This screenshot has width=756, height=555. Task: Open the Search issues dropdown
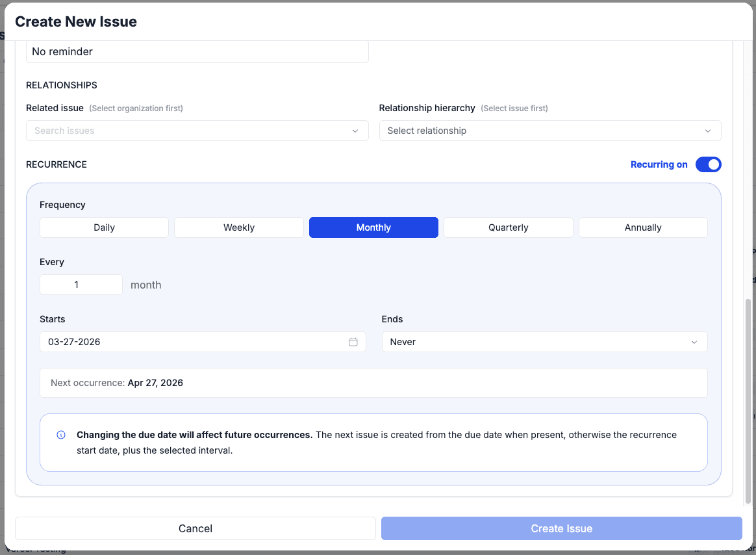pyautogui.click(x=197, y=131)
